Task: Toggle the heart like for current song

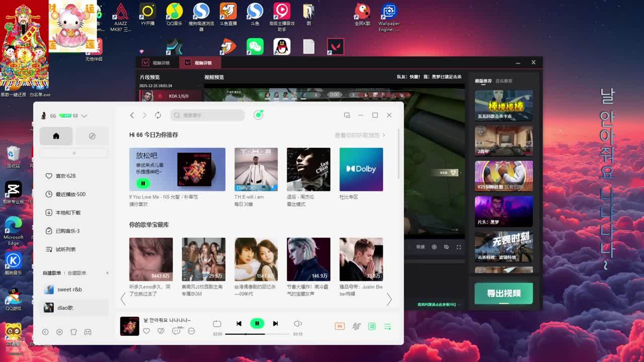Action: pyautogui.click(x=146, y=331)
